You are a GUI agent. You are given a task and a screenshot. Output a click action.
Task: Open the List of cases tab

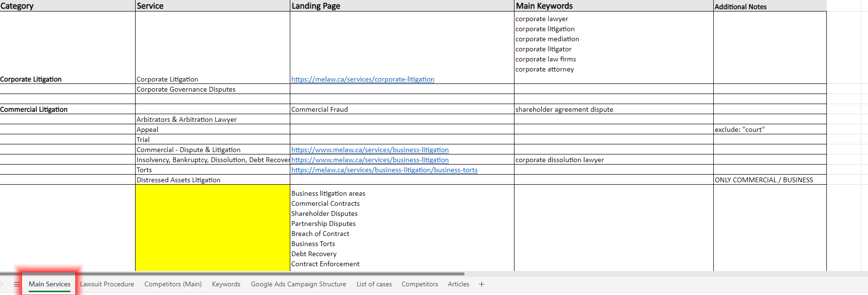pyautogui.click(x=374, y=284)
